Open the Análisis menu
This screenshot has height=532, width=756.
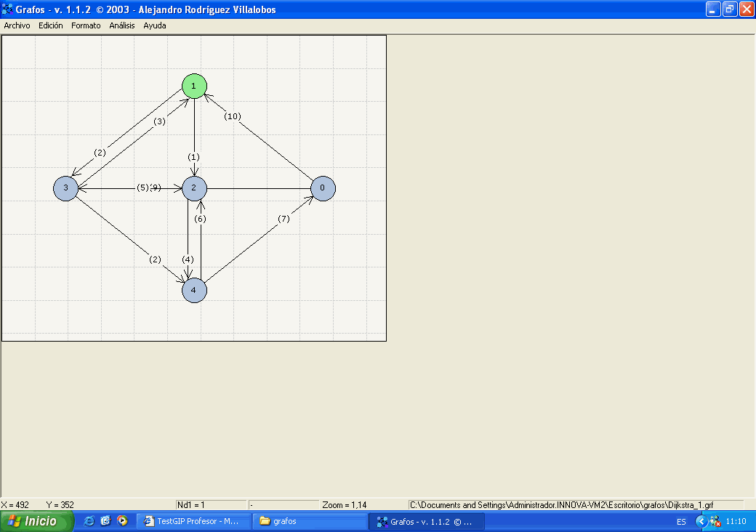[122, 25]
